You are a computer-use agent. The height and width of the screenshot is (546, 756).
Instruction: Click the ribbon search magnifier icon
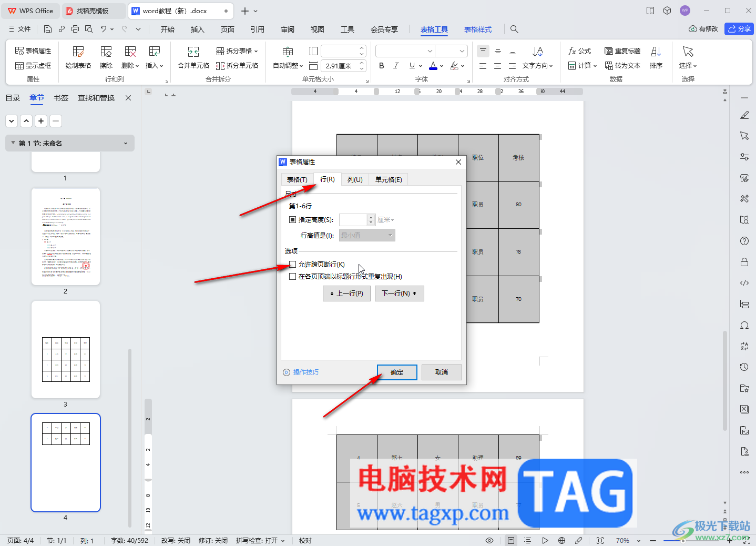[514, 29]
